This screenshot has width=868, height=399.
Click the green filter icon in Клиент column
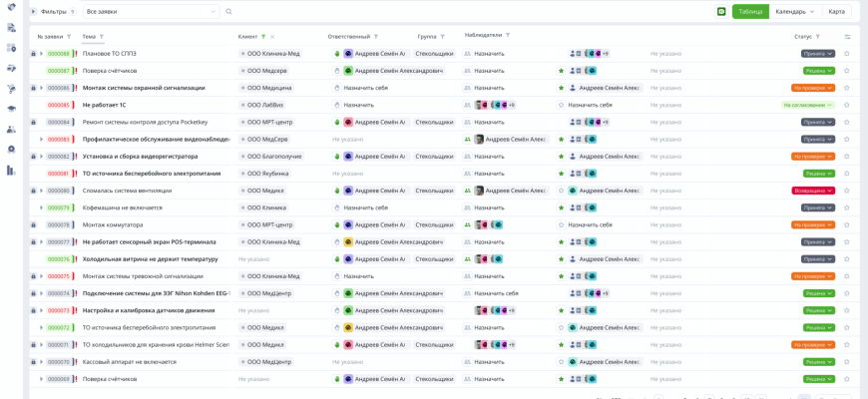click(263, 37)
